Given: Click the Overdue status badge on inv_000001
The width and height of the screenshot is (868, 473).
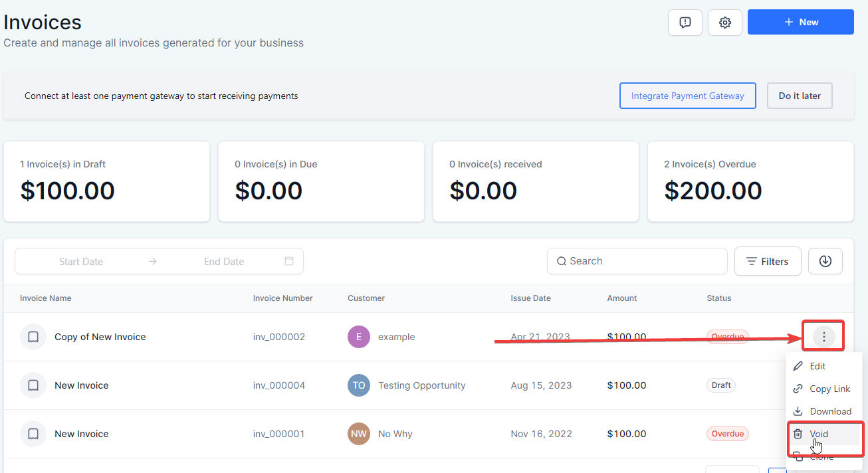Looking at the screenshot, I should click(727, 433).
